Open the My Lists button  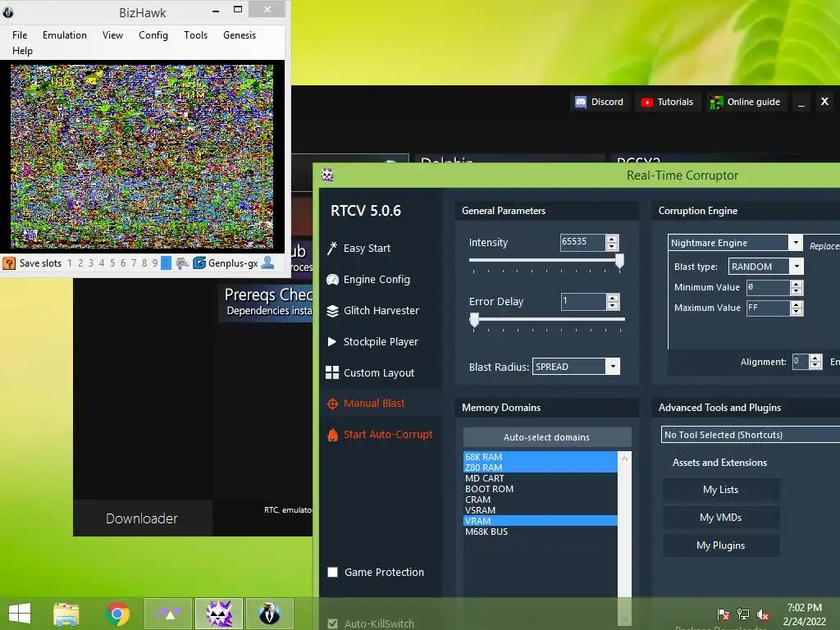point(720,490)
